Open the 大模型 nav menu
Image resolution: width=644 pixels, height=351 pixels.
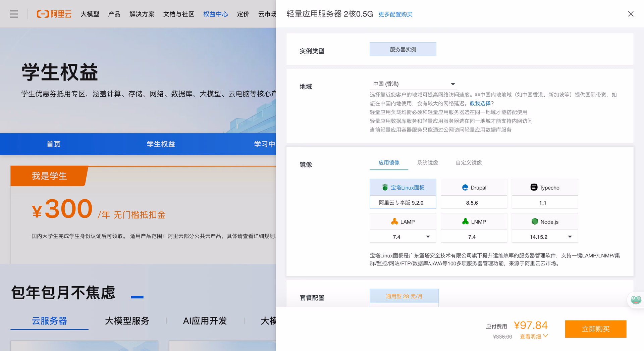pos(90,14)
